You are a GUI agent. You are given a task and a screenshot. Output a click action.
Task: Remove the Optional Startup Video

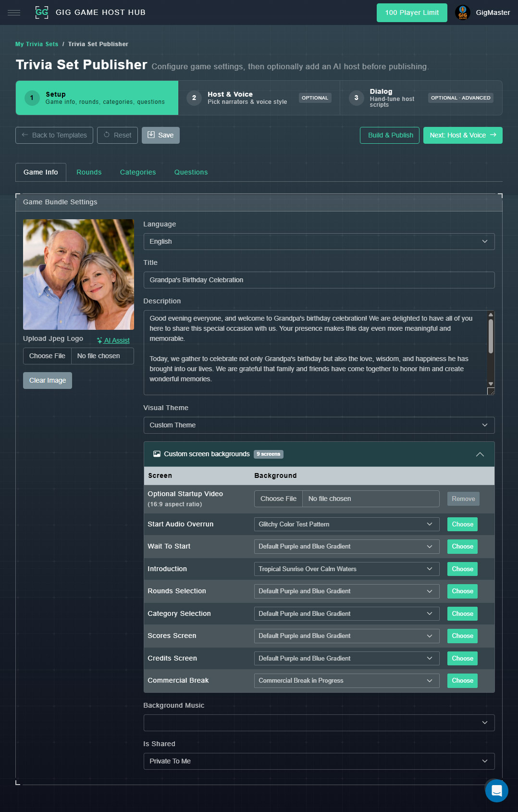[463, 499]
